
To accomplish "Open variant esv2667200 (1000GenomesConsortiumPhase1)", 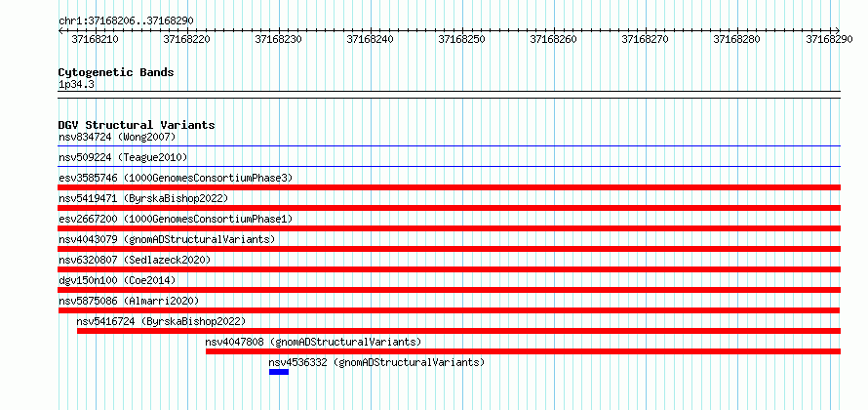I will click(176, 219).
